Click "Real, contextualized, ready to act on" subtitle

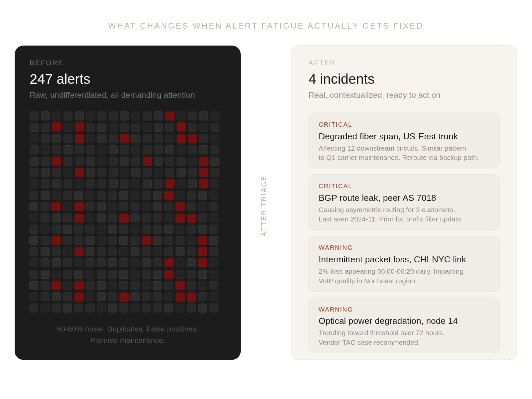tap(374, 95)
